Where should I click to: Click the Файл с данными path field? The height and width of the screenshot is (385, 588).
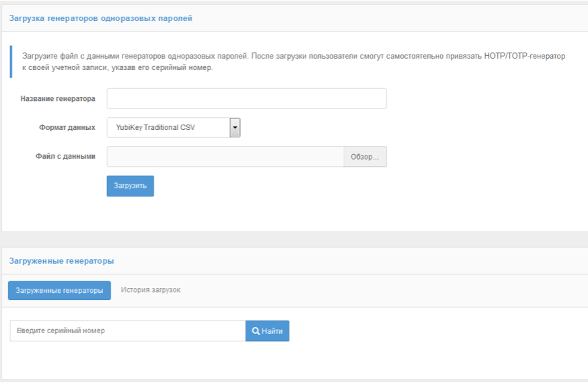pos(225,157)
